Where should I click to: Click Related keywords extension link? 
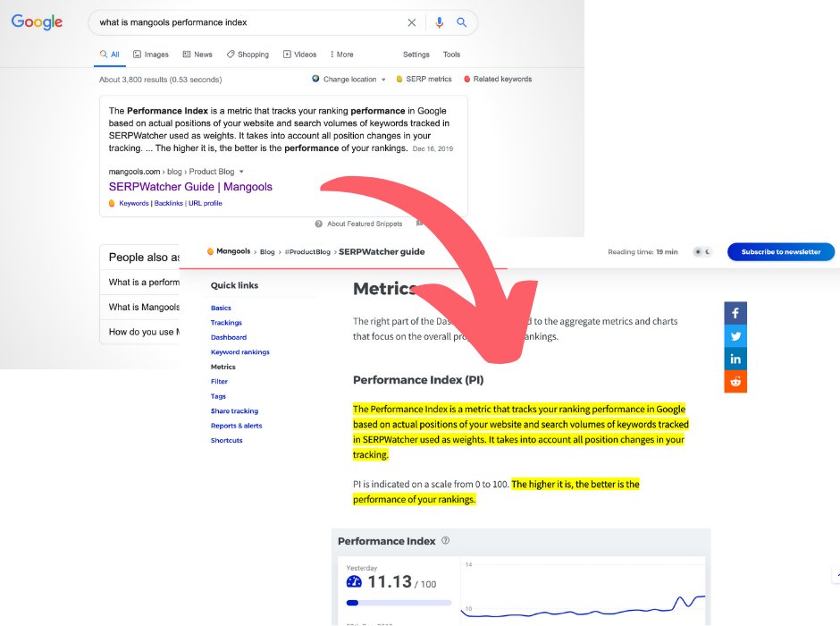coord(498,80)
